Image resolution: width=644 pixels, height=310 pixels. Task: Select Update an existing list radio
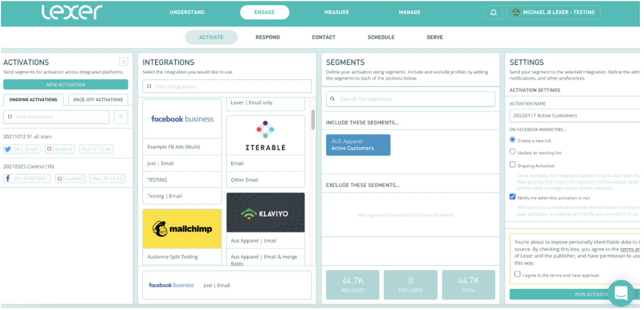pyautogui.click(x=512, y=152)
